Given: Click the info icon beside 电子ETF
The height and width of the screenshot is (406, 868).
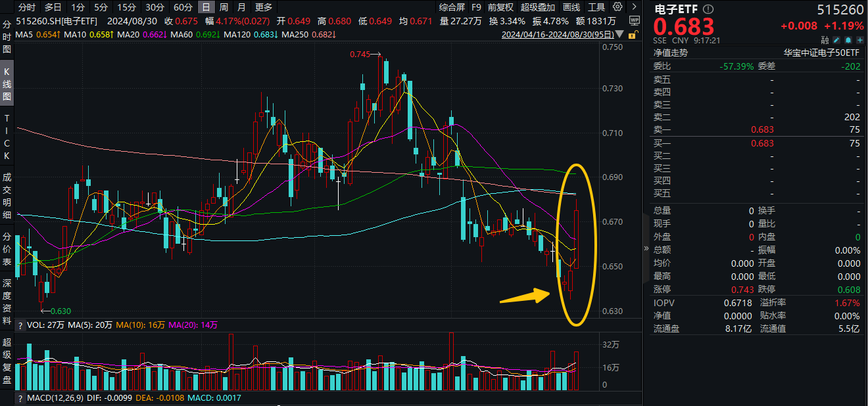Looking at the screenshot, I should click(x=708, y=10).
